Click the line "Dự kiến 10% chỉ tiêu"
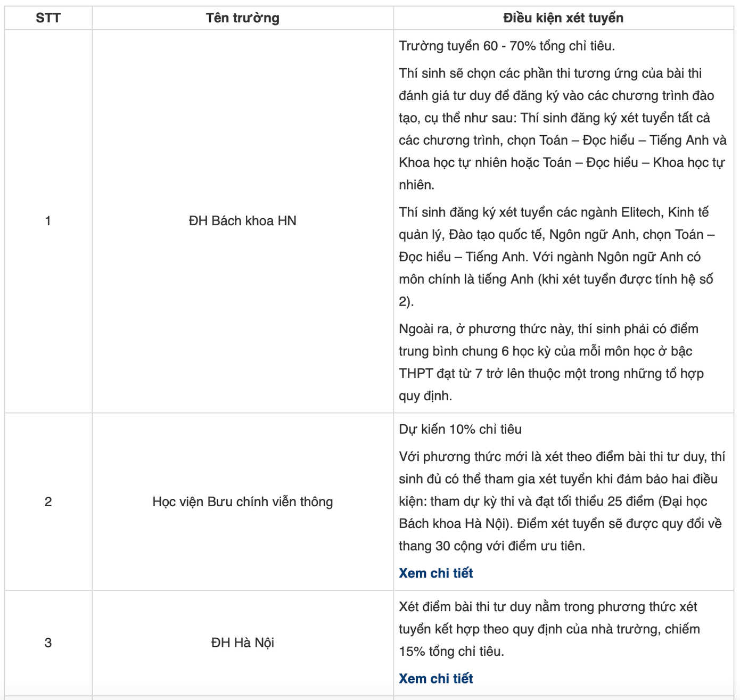 point(460,430)
